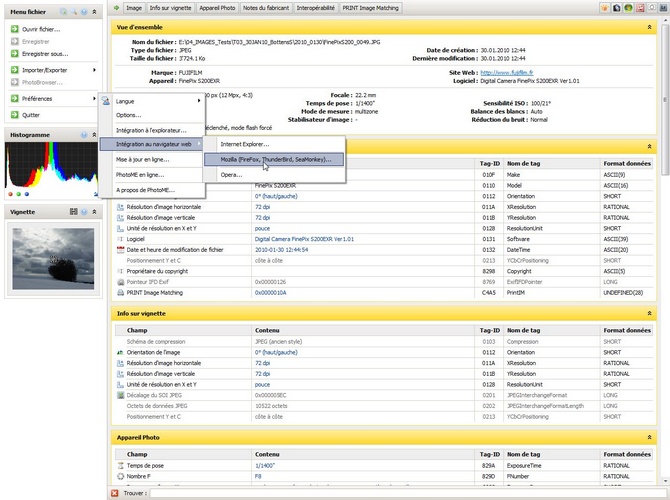Click the Quitter green arrow icon
This screenshot has width=670, height=500.
[15, 115]
